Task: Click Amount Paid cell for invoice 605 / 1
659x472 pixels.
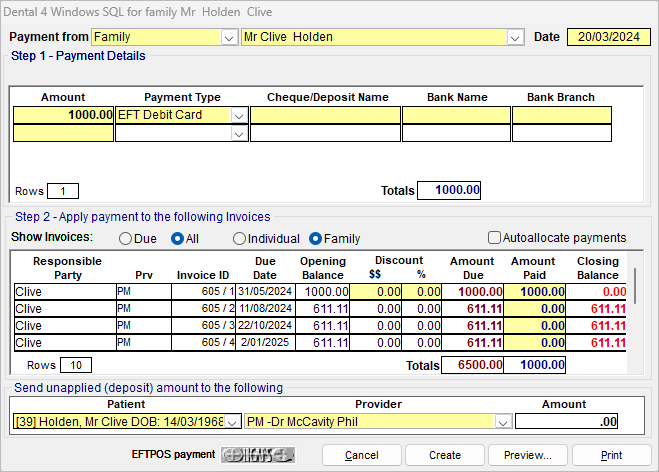Action: 535,292
